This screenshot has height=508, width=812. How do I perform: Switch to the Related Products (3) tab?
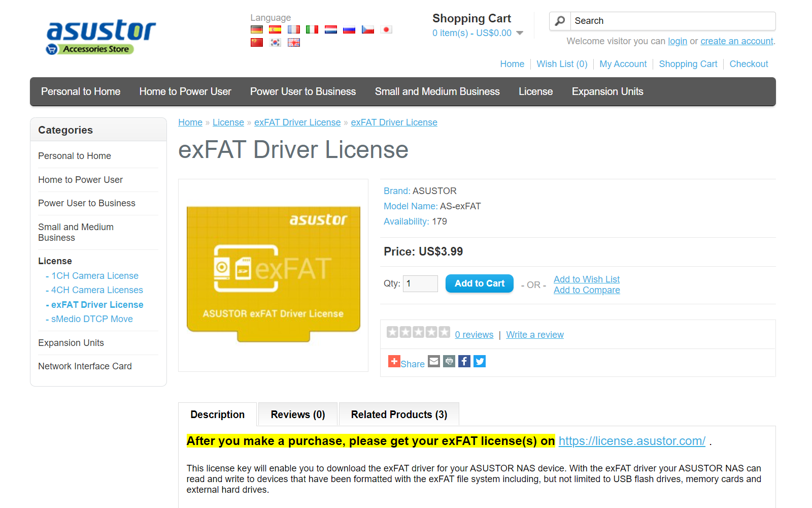coord(399,415)
